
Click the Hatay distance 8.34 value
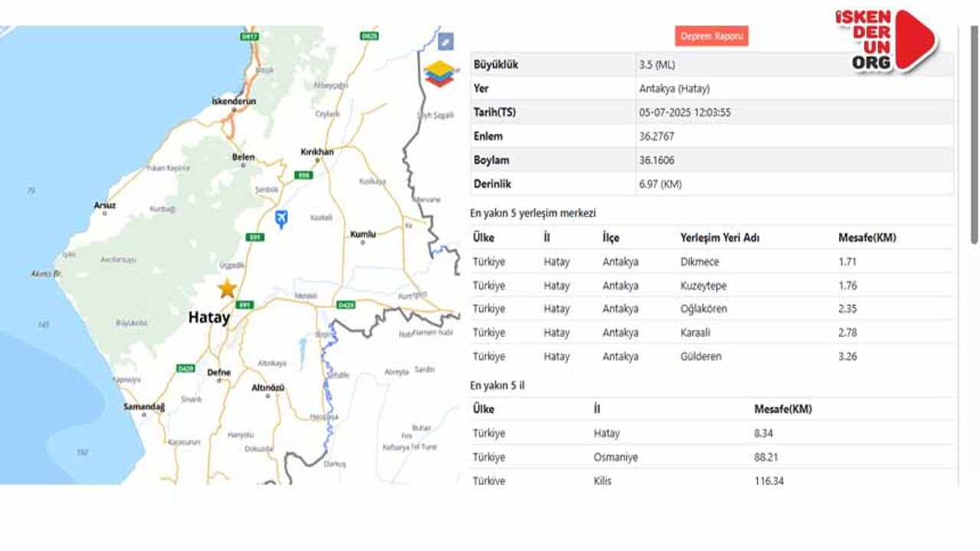(763, 433)
